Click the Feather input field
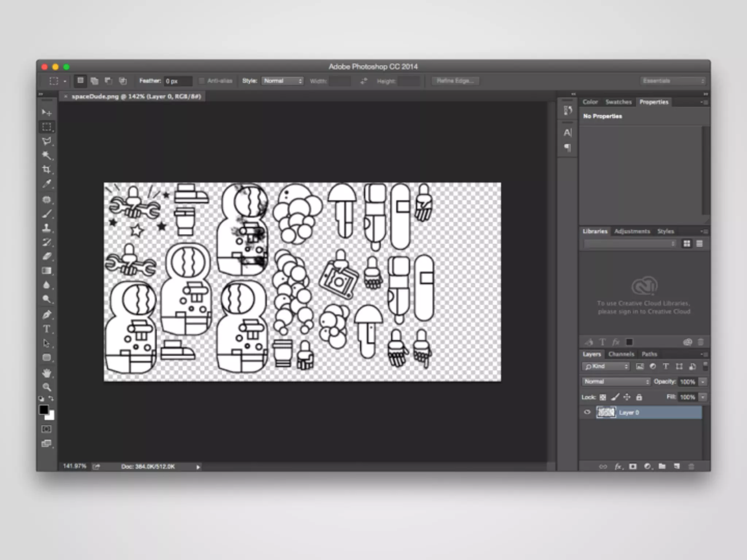The image size is (747, 560). tap(178, 81)
